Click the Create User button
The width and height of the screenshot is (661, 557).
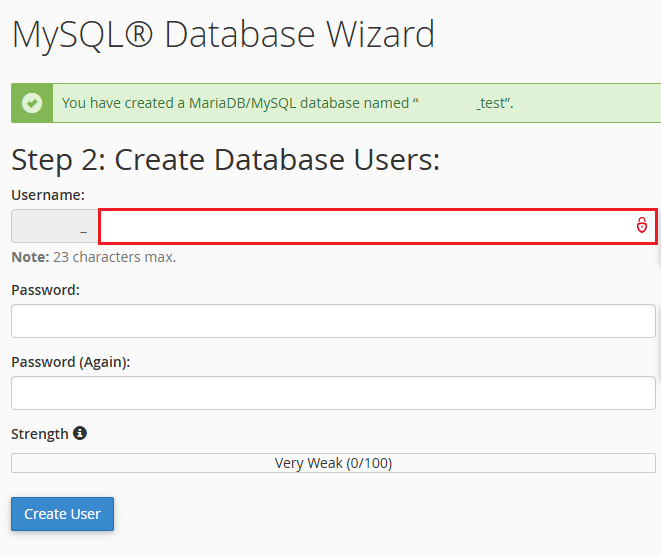point(62,514)
